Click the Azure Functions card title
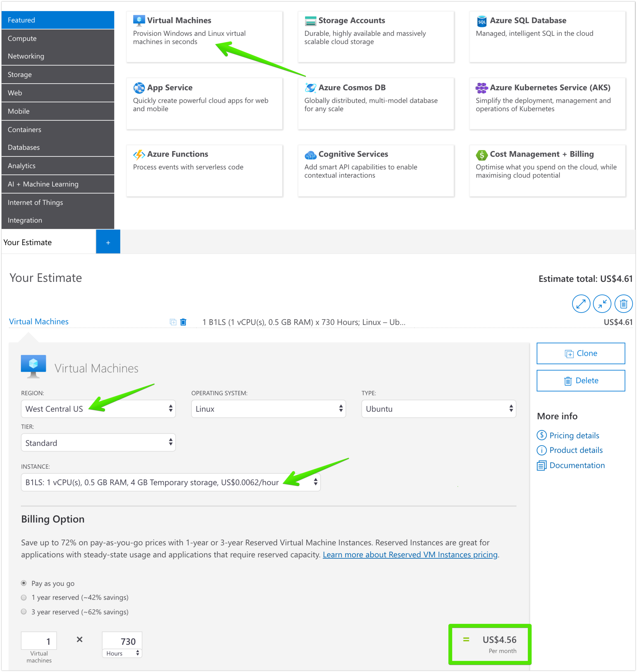Screen dimensions: 637x672 (x=178, y=154)
